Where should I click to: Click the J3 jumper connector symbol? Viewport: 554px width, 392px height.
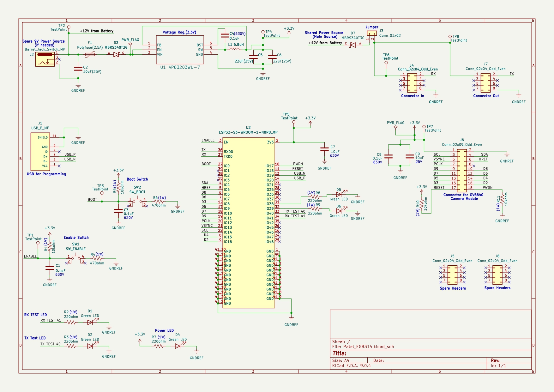coord(371,34)
